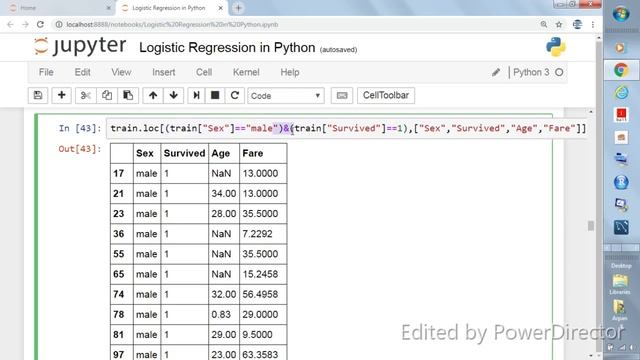Screen dimensions: 640x360
Task: Click the kernel idle circle indicator
Action: [x=559, y=72]
